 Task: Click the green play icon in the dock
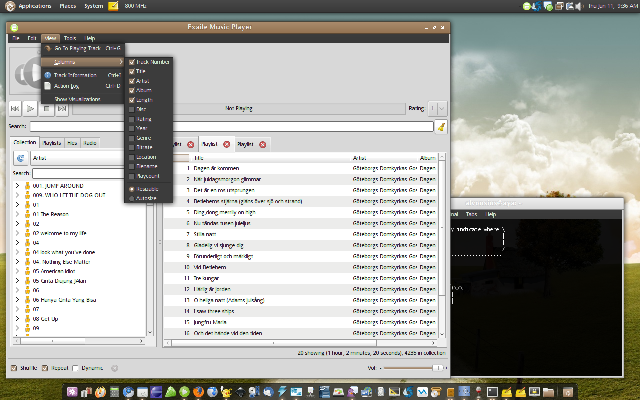pos(184,392)
